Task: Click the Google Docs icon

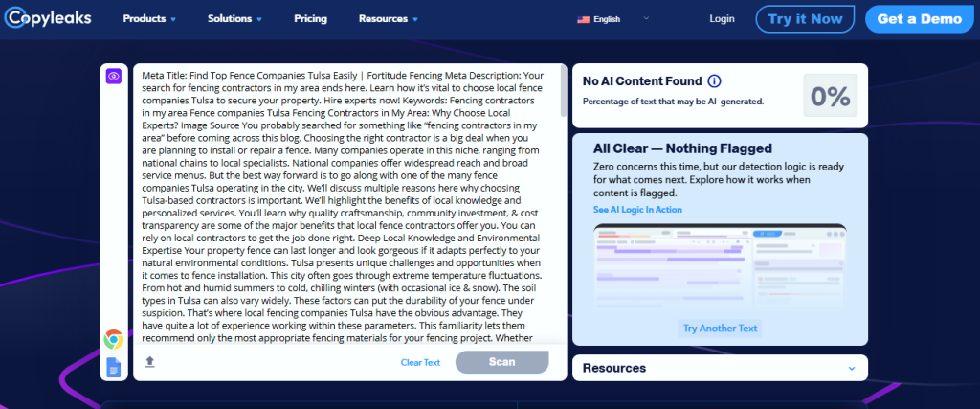Action: [x=113, y=366]
